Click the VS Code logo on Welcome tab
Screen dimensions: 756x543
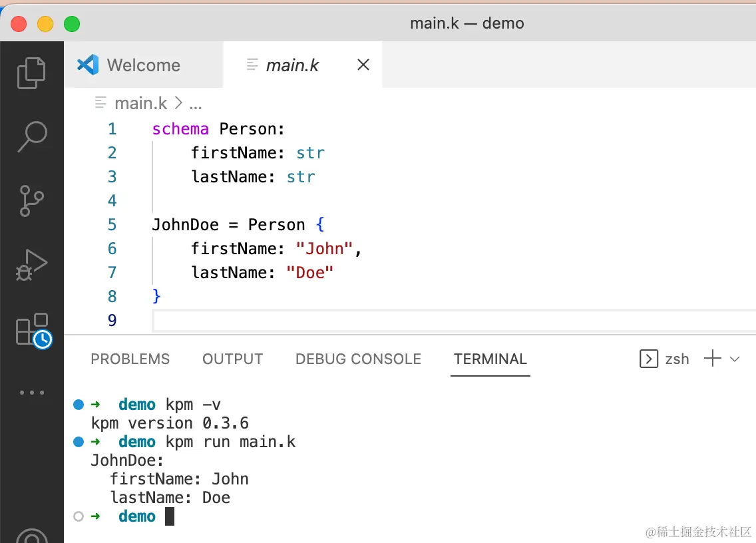[88, 65]
